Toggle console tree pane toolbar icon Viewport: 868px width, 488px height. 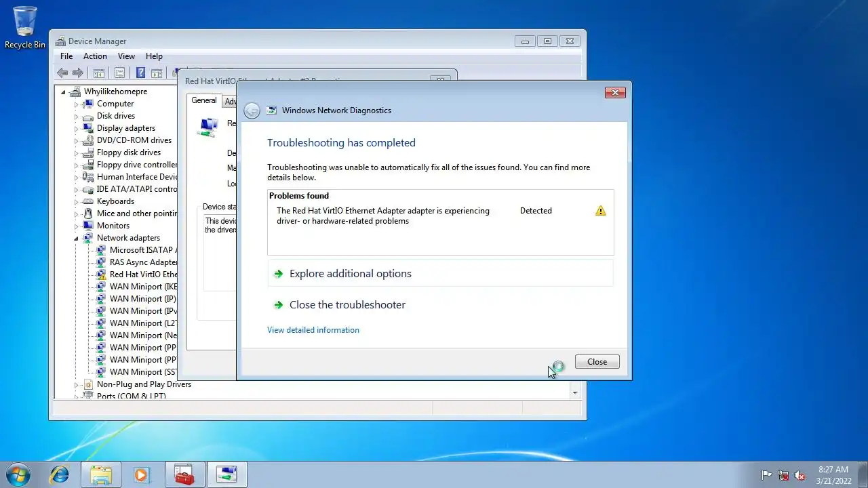click(99, 73)
